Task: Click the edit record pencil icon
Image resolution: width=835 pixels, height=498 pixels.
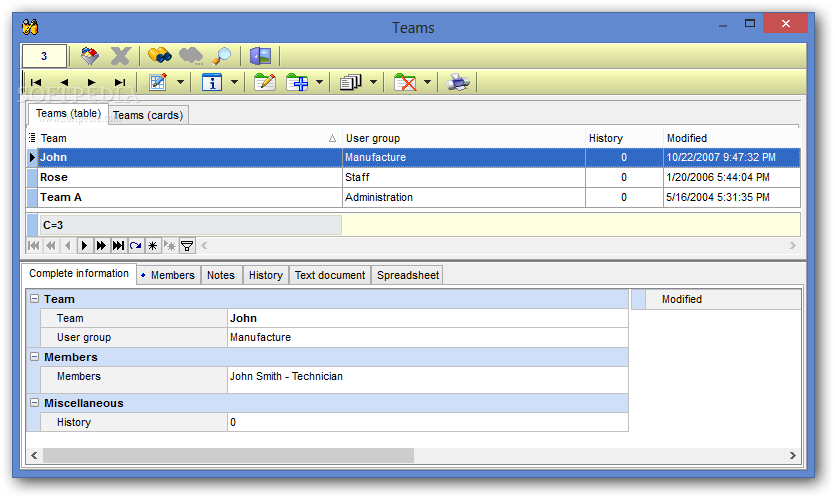Action: tap(265, 82)
